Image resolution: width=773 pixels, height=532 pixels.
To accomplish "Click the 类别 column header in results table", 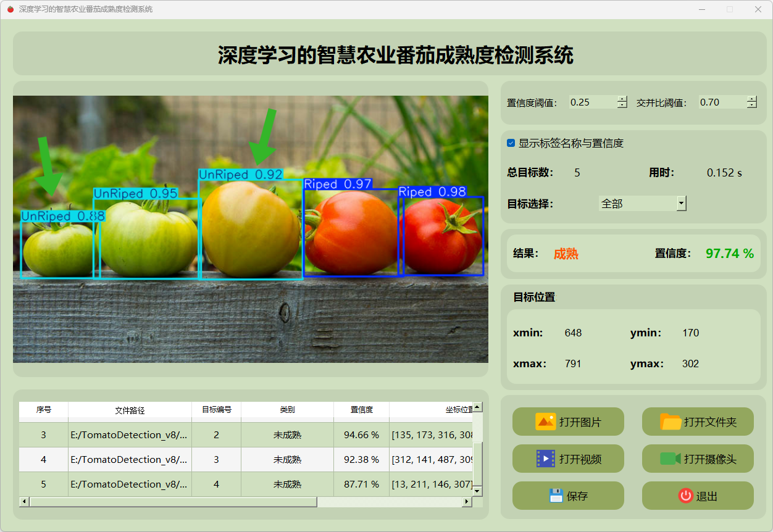I will pyautogui.click(x=287, y=410).
